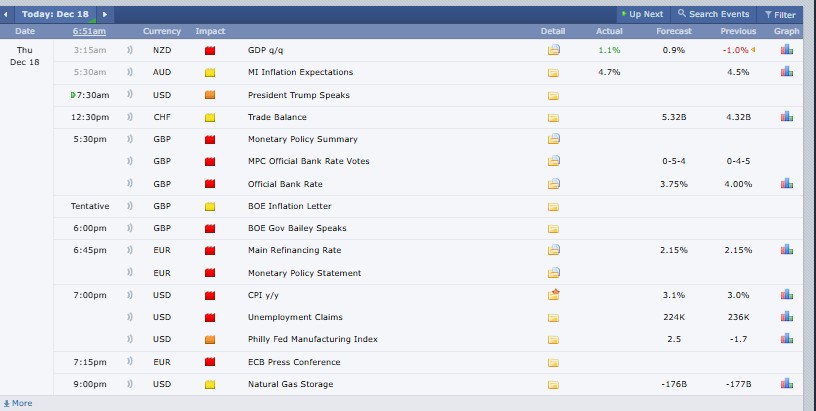
Task: Toggle alert for BOE Gov Bailey Speaks
Action: tap(130, 228)
